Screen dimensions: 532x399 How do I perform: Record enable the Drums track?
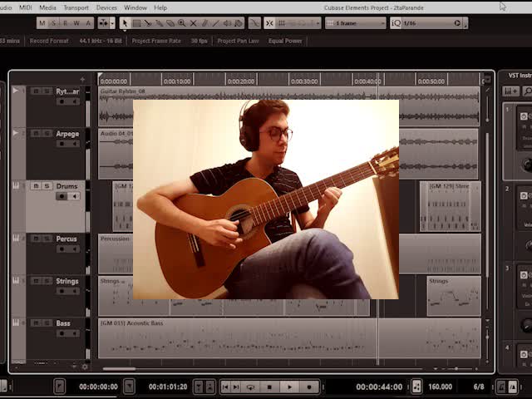(62, 196)
